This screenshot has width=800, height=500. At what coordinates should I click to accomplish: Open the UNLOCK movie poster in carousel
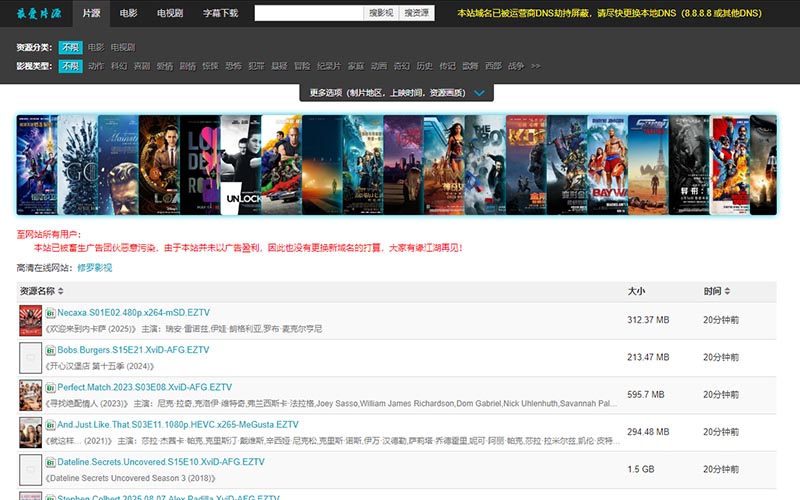241,165
